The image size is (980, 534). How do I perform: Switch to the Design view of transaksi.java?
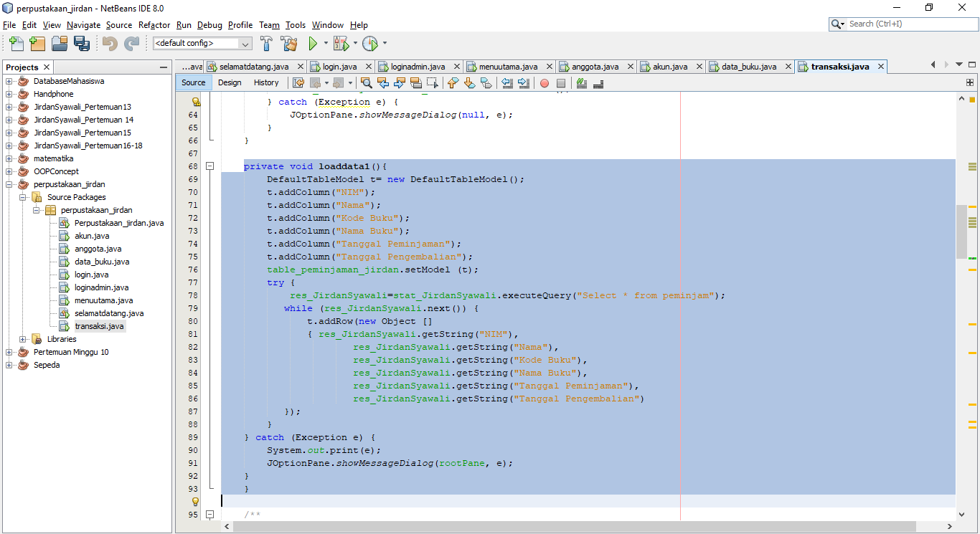click(x=229, y=82)
